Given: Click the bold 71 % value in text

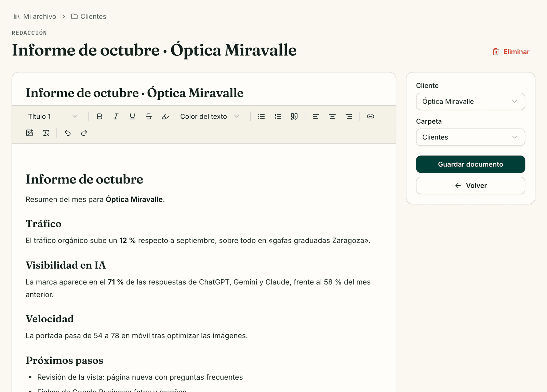Looking at the screenshot, I should [116, 282].
